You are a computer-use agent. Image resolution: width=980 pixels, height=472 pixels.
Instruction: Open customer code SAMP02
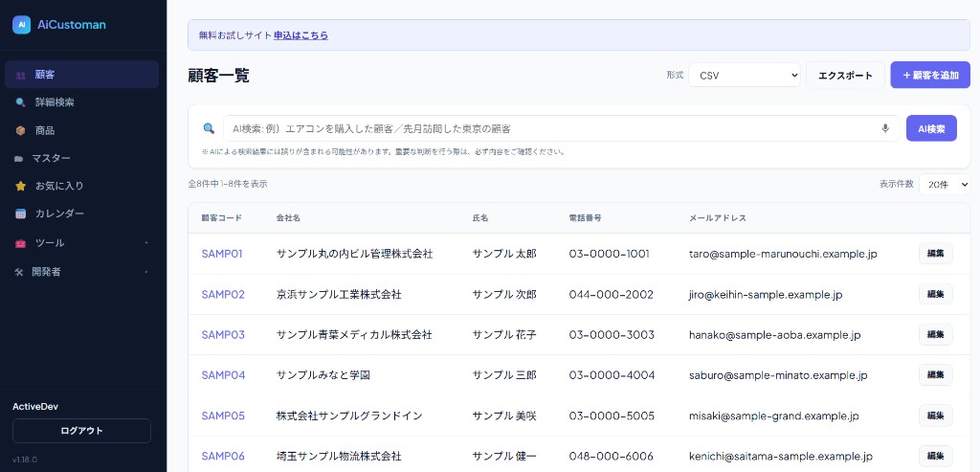pos(223,295)
